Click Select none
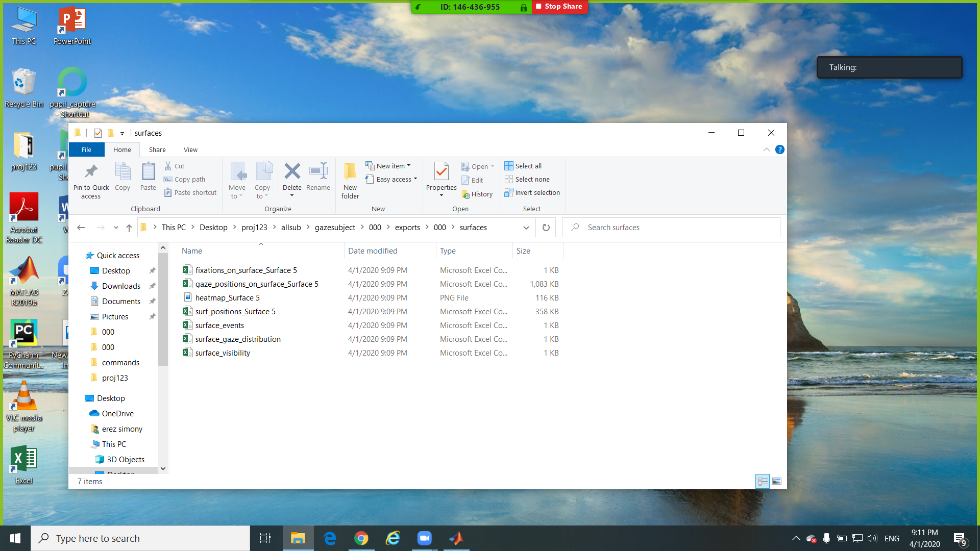 tap(527, 179)
